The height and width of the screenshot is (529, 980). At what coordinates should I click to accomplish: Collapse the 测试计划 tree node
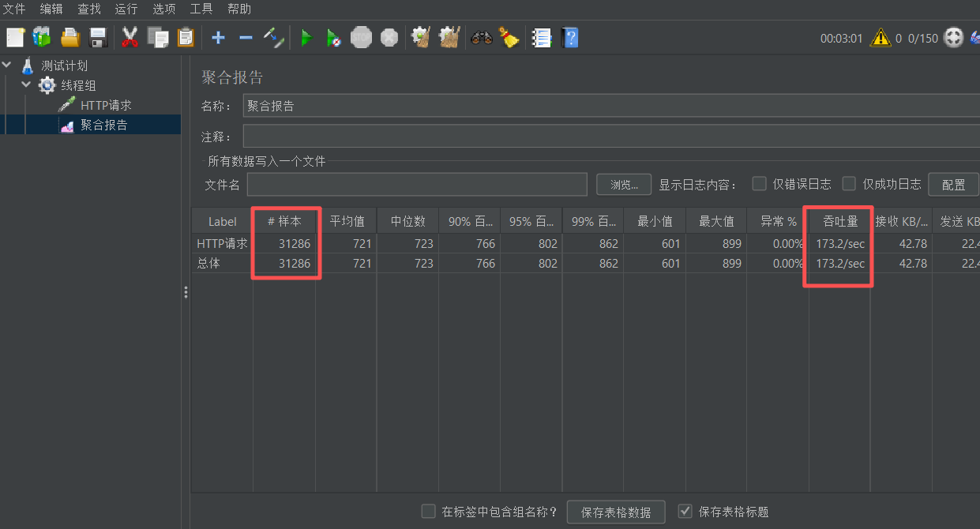click(x=6, y=65)
